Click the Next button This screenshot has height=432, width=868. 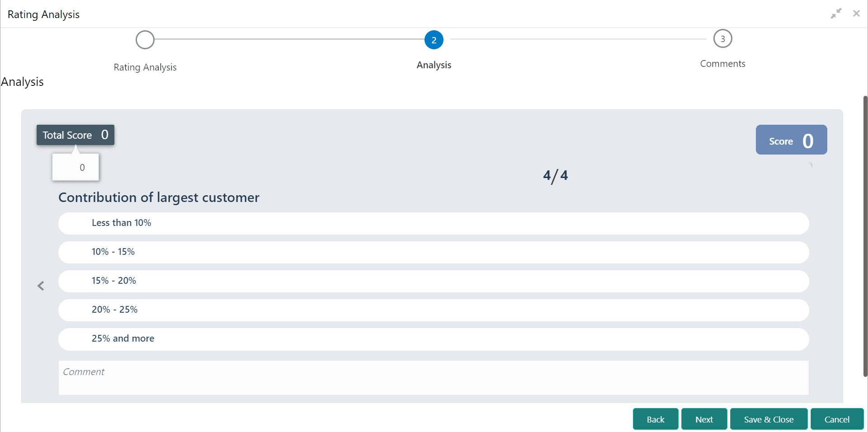(704, 419)
